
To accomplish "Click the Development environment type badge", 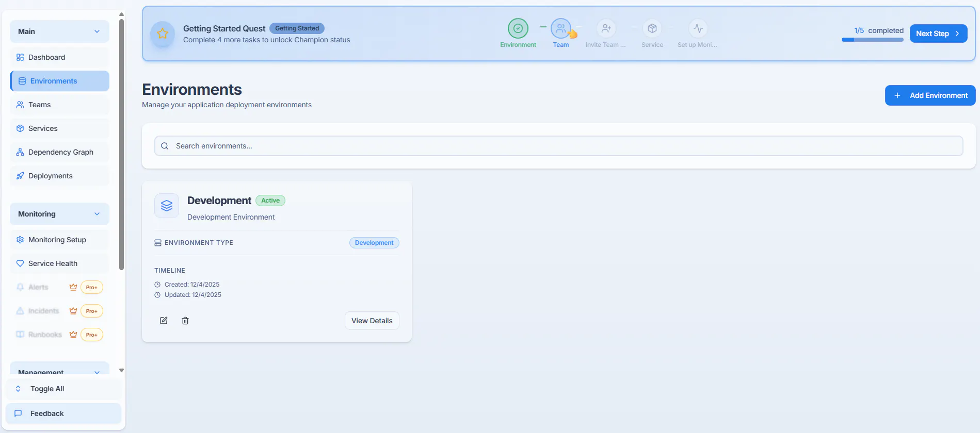I will (374, 243).
